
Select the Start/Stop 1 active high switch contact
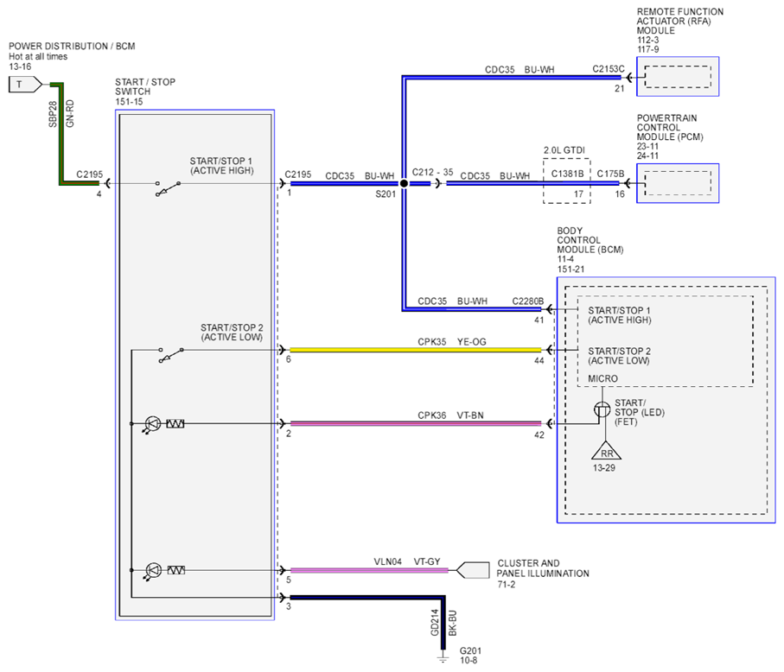168,188
